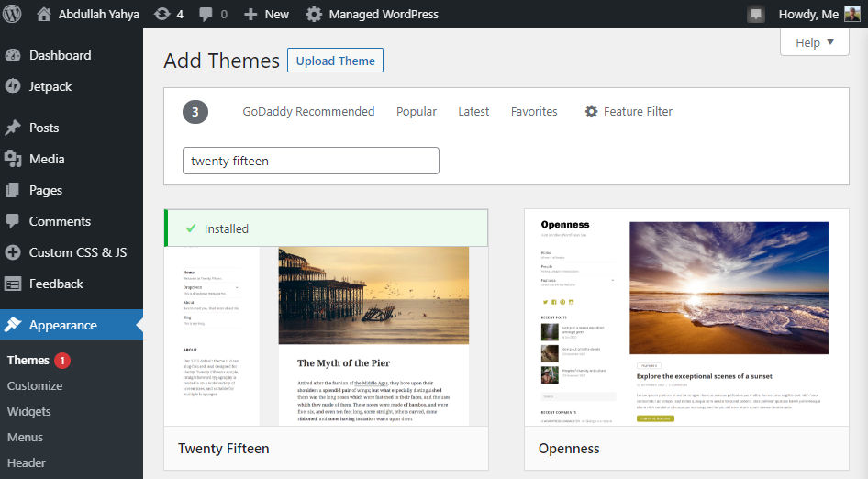Click the Abdullah Yahya site name

(99, 15)
